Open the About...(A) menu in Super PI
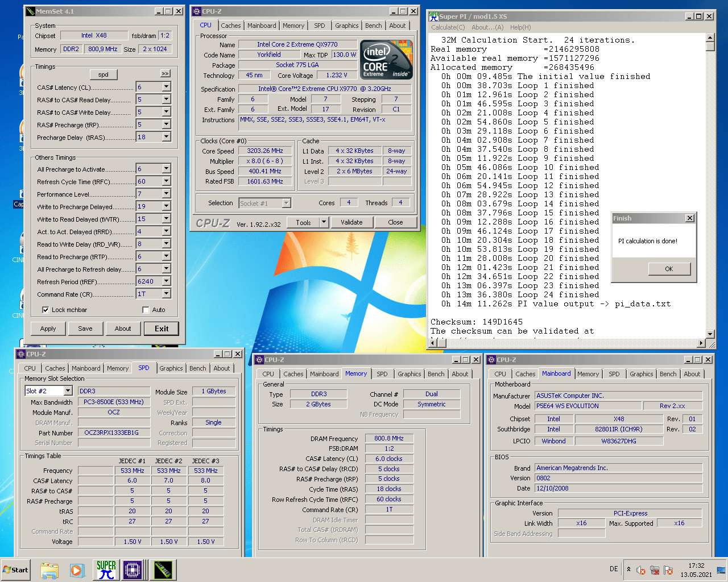This screenshot has height=582, width=728. 487,27
